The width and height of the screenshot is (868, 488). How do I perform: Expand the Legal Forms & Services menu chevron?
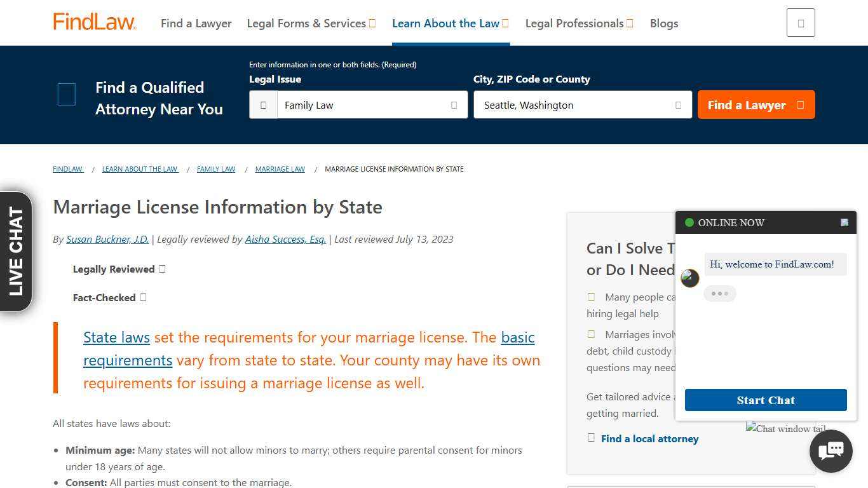click(x=372, y=23)
